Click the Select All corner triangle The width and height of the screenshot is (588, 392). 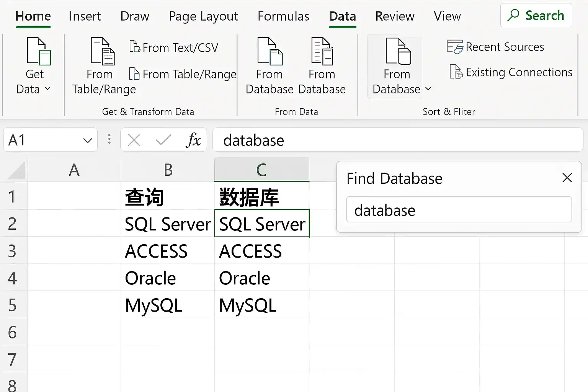16,171
